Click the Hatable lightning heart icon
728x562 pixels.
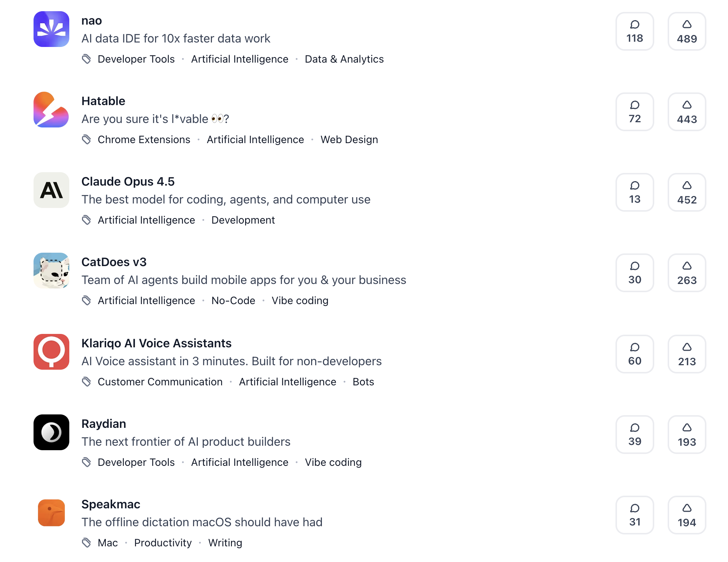(x=51, y=110)
